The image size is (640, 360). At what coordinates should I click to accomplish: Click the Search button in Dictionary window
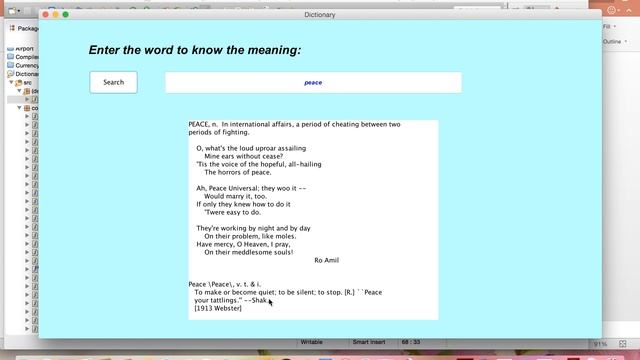(x=113, y=82)
